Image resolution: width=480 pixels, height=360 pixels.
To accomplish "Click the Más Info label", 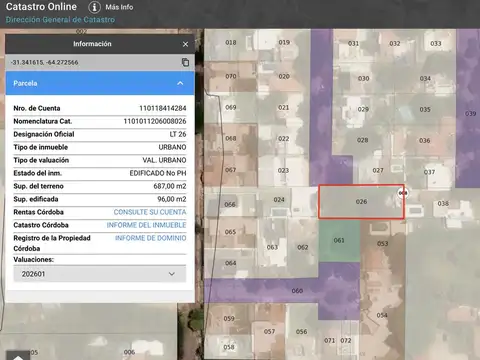I will click(x=119, y=7).
